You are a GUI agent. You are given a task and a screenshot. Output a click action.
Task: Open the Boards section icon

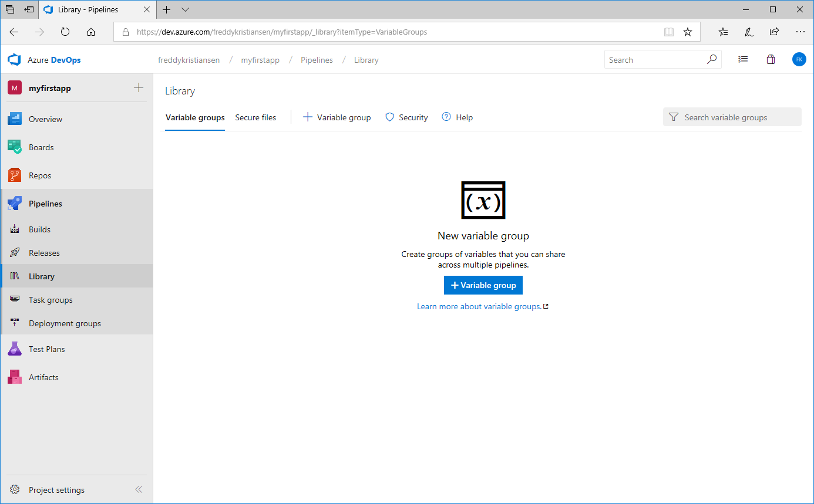pyautogui.click(x=15, y=147)
